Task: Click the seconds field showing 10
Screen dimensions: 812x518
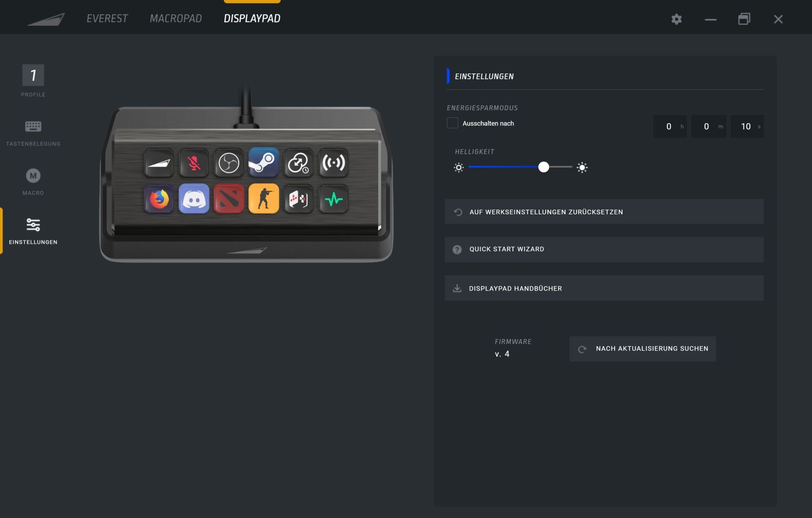Action: [x=747, y=126]
